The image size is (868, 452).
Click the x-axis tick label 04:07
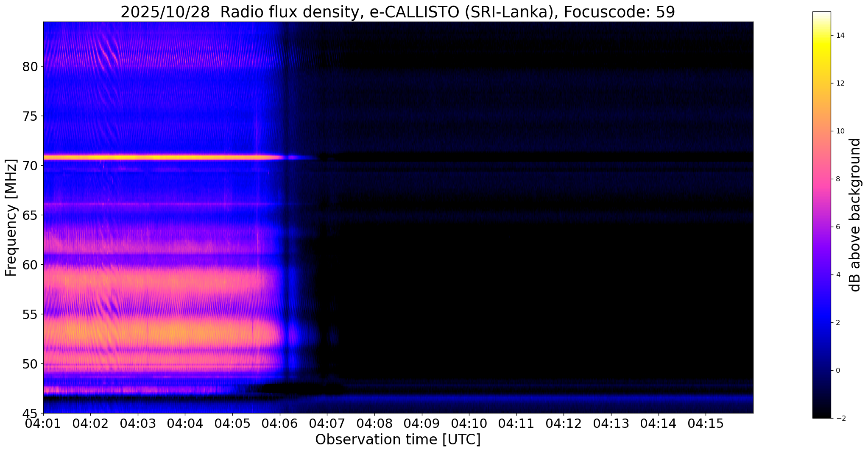327,424
